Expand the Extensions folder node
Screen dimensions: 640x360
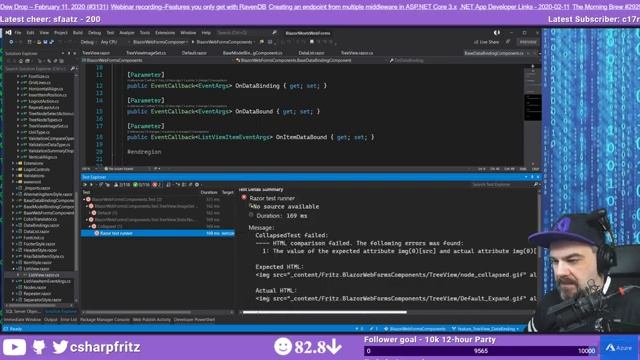point(13,163)
